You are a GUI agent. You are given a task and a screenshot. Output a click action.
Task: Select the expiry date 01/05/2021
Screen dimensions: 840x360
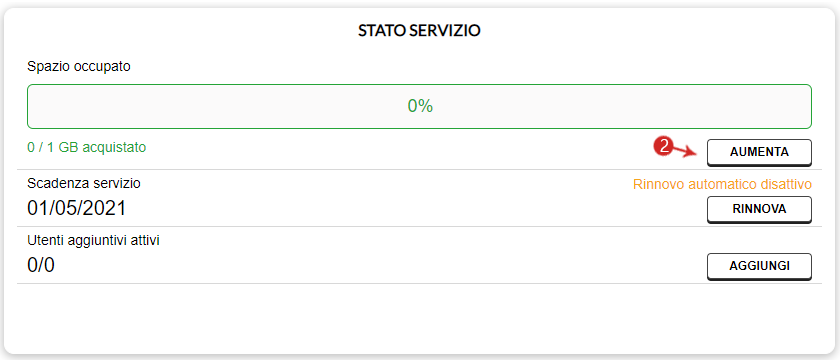pos(77,208)
